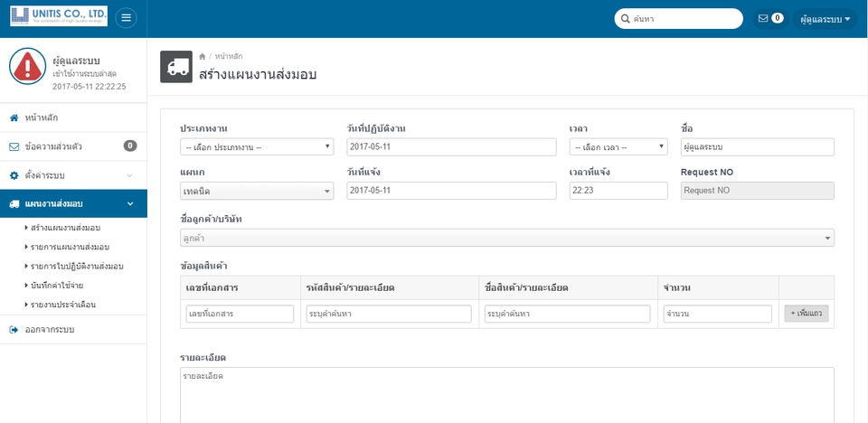The width and height of the screenshot is (868, 423).
Task: Go to หน้าหลัก in the sidebar
Action: point(73,117)
